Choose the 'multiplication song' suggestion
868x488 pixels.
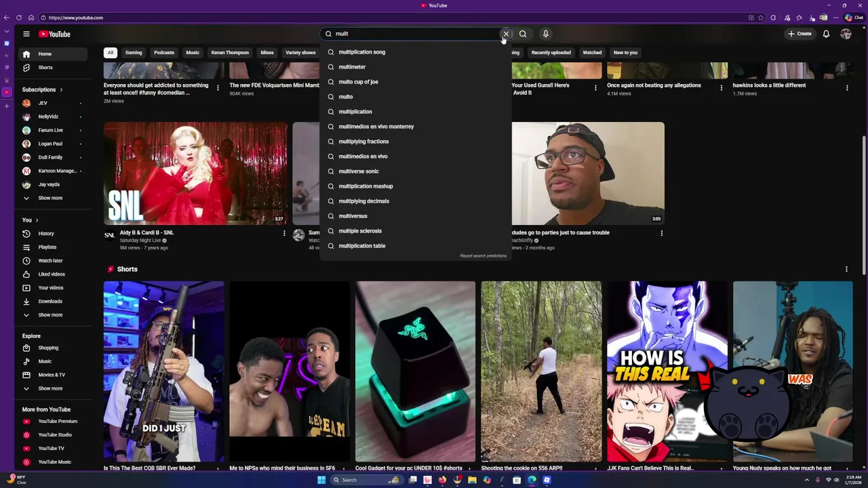416,52
